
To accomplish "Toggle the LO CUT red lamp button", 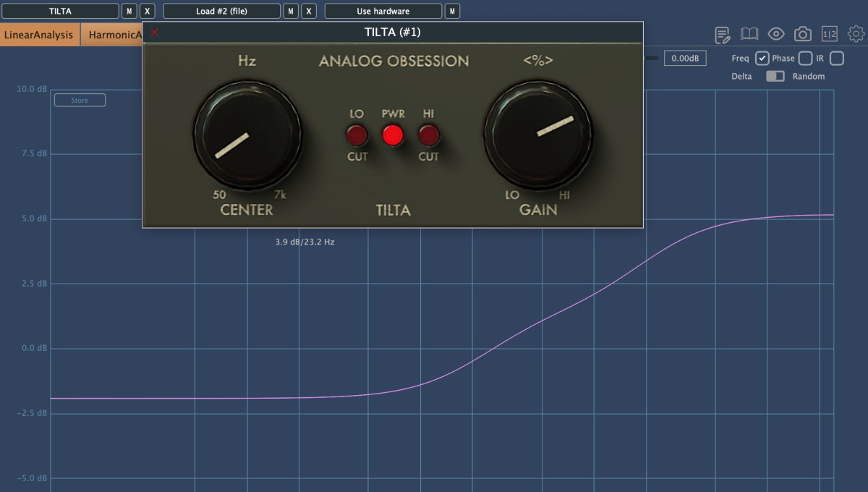I will (357, 135).
